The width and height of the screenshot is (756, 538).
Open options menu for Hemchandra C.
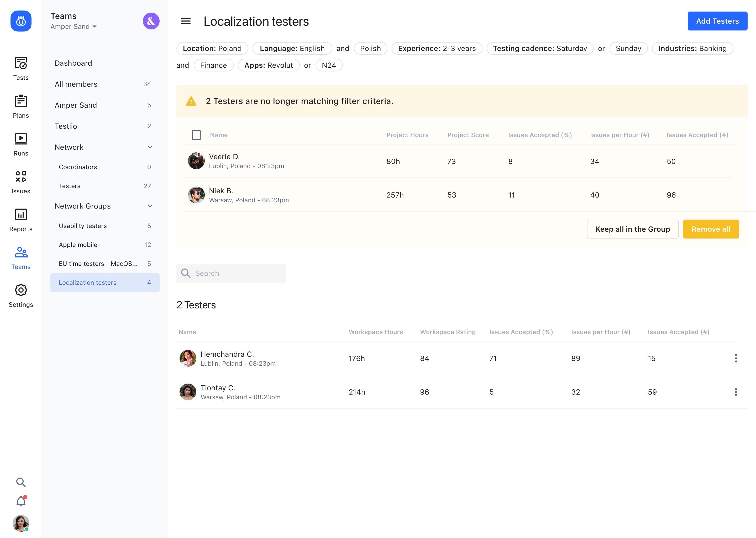[x=736, y=358]
